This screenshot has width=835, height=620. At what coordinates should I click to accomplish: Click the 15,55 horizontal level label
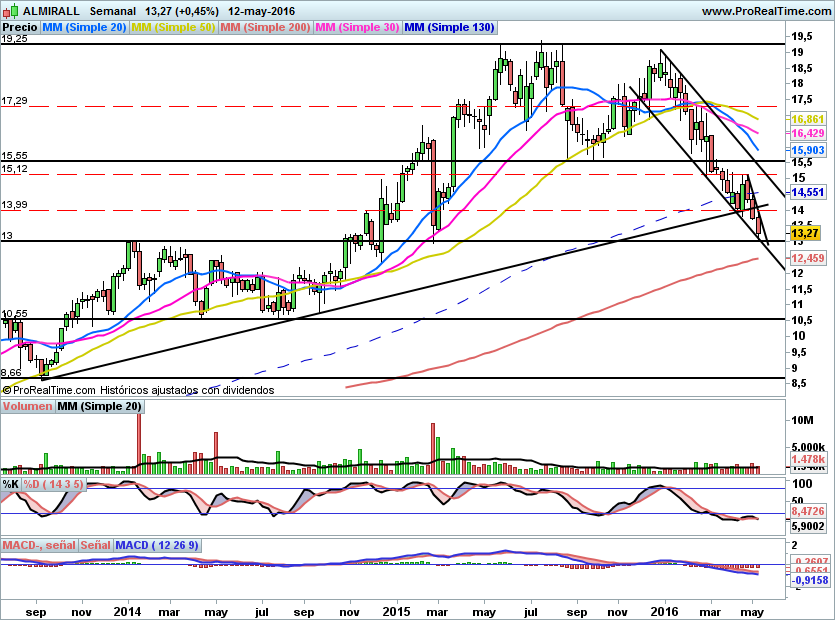point(14,156)
